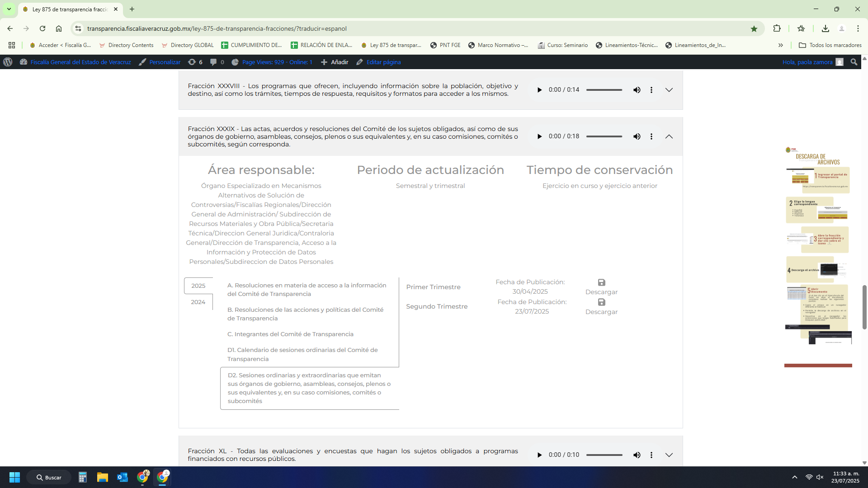Mute the Fracción XL audio player

click(x=637, y=455)
